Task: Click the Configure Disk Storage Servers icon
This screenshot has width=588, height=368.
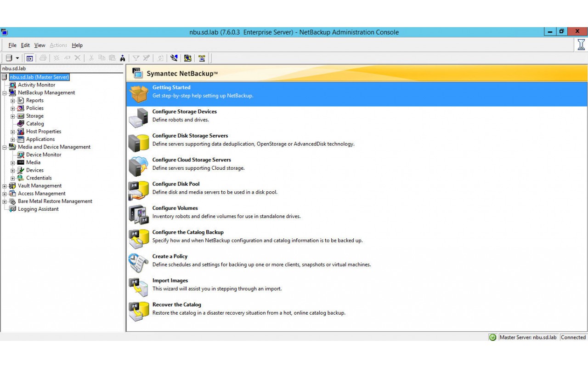Action: (139, 142)
